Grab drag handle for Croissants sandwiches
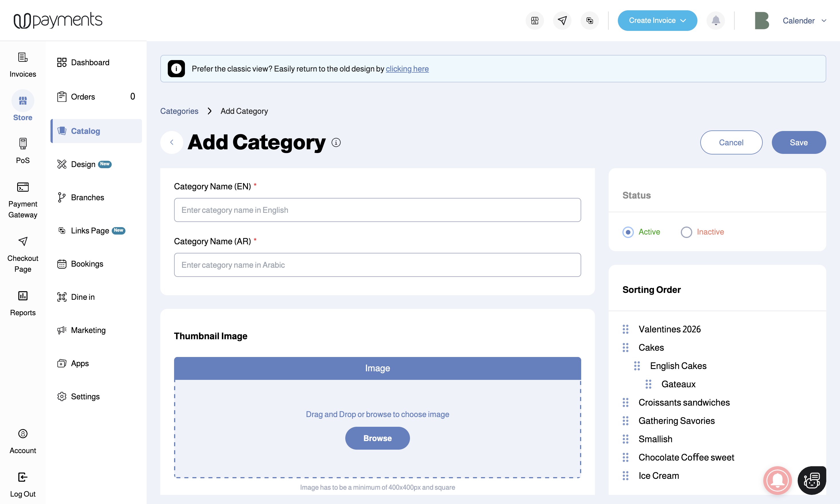The image size is (840, 504). tap(626, 402)
